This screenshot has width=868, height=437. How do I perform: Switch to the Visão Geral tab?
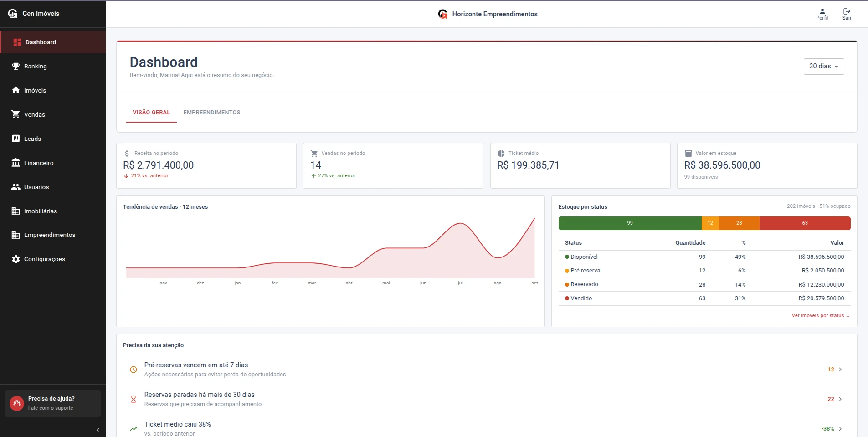tap(151, 113)
